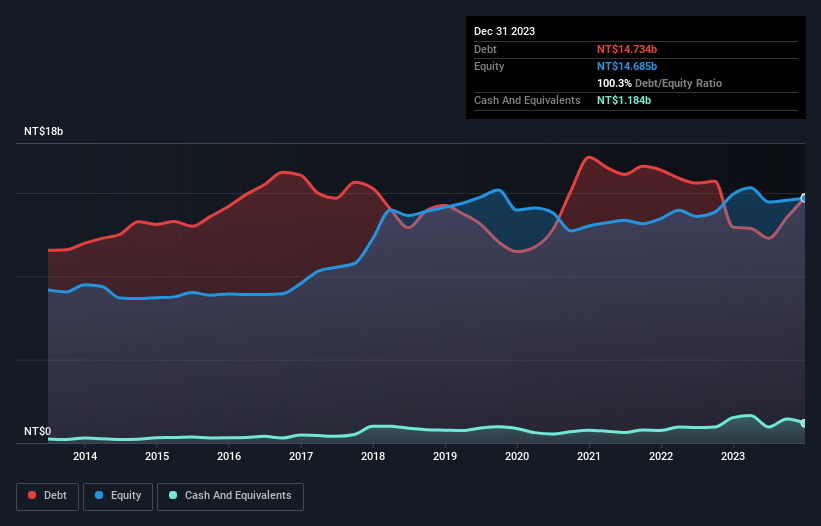Click the 2019 x-axis label
The width and height of the screenshot is (821, 526).
445,456
